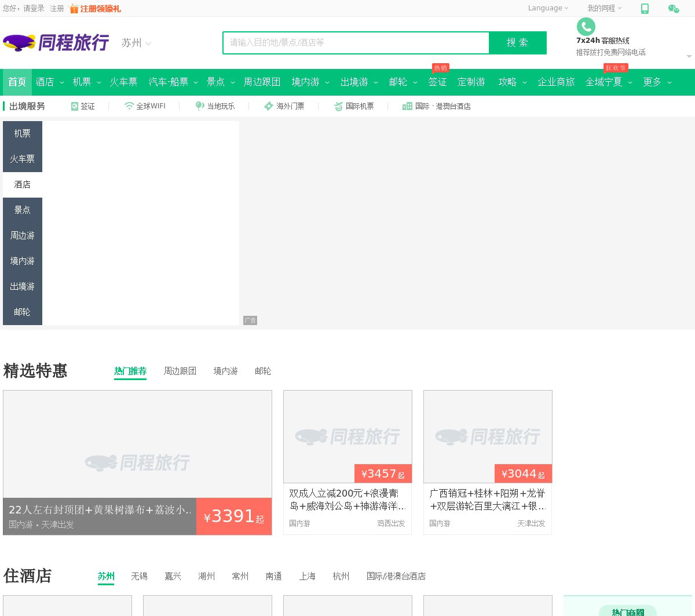
Task: Open 攻略 in the nav bar
Action: [507, 82]
